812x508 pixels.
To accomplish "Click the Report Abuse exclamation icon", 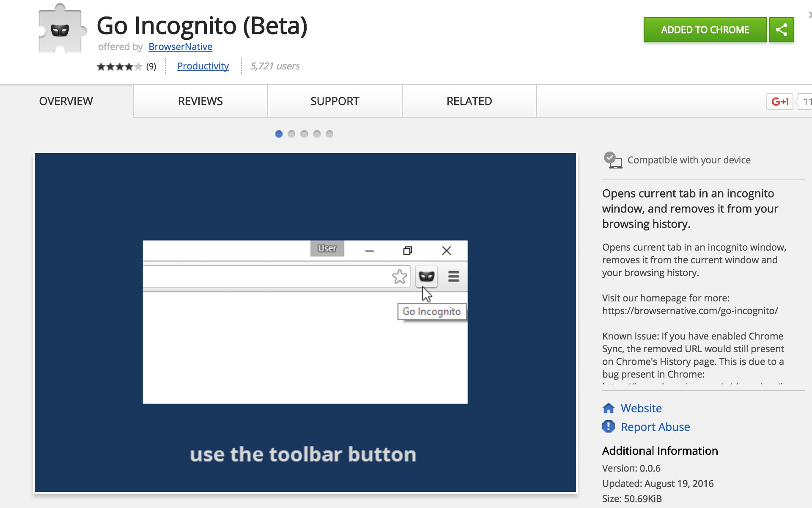I will (x=608, y=426).
